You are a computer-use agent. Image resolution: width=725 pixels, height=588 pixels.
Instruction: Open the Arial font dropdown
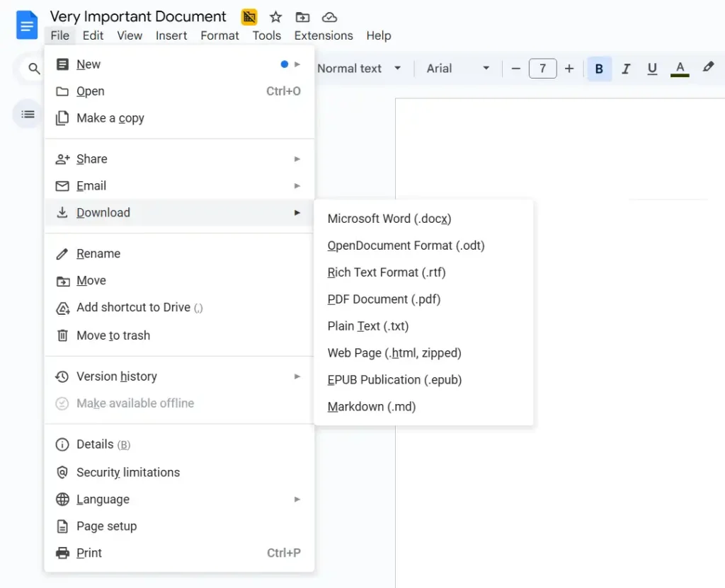[x=457, y=69]
